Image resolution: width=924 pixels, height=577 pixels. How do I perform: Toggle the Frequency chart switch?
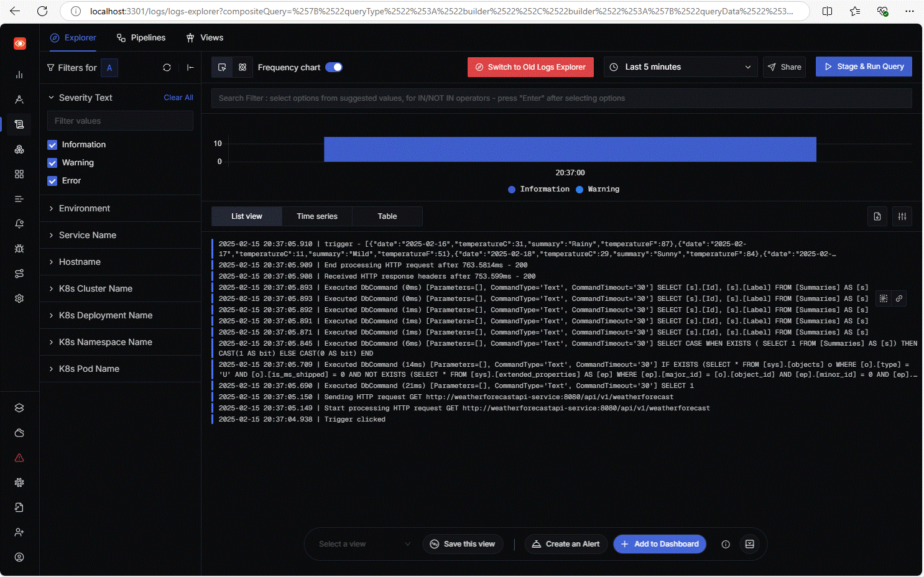click(334, 67)
